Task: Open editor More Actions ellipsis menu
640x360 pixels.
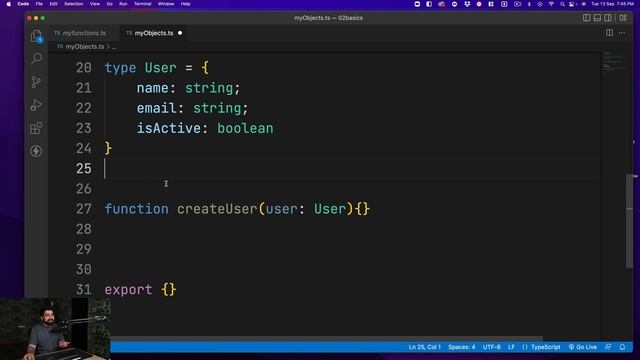Action: [x=622, y=33]
